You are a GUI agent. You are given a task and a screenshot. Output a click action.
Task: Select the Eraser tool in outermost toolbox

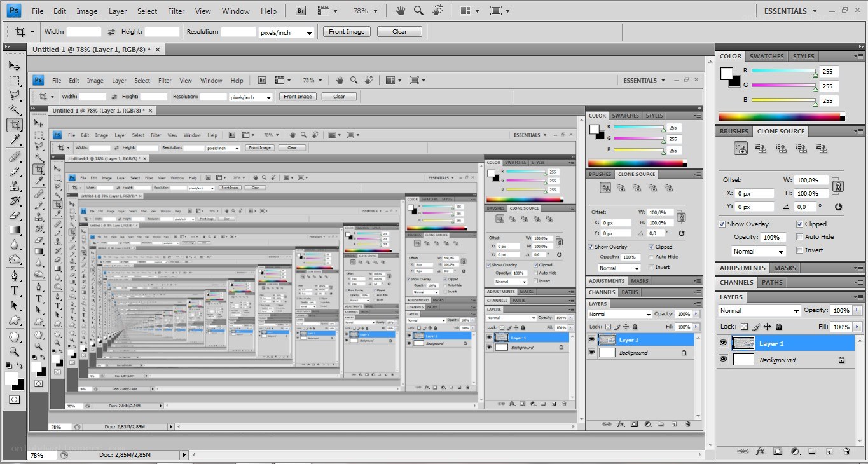click(x=14, y=215)
